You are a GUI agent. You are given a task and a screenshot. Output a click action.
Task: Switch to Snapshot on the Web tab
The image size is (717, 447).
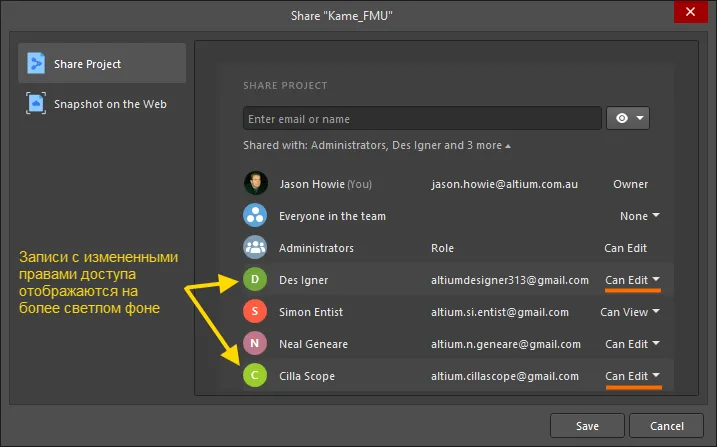102,103
